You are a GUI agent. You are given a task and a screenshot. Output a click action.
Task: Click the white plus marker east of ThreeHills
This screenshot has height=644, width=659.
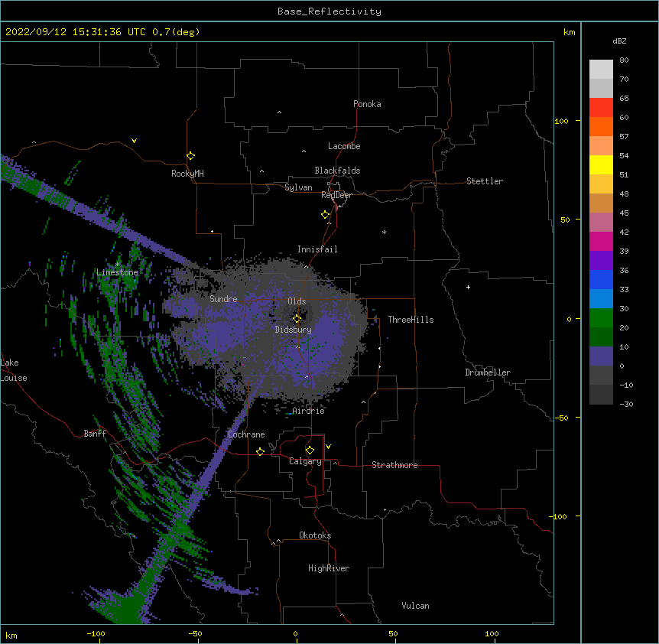468,287
